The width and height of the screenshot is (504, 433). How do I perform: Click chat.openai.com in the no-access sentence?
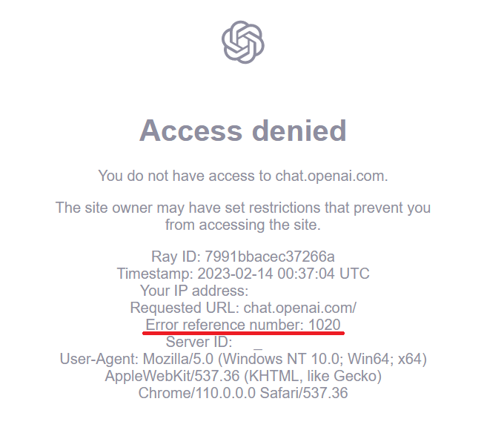pyautogui.click(x=331, y=176)
